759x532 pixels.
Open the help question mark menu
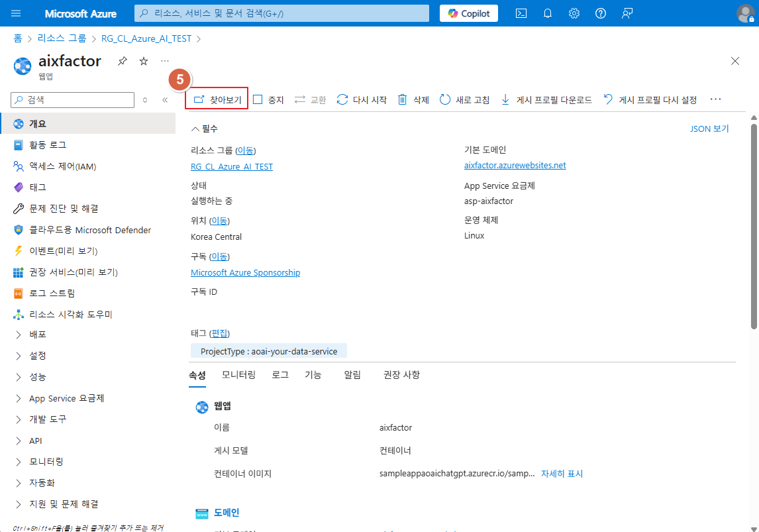(600, 13)
